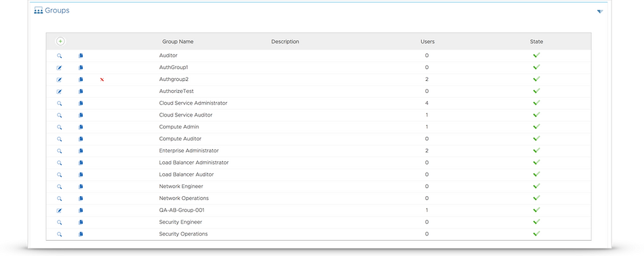The width and height of the screenshot is (644, 256).
Task: Copy the Authgroup2 group
Action: 81,80
